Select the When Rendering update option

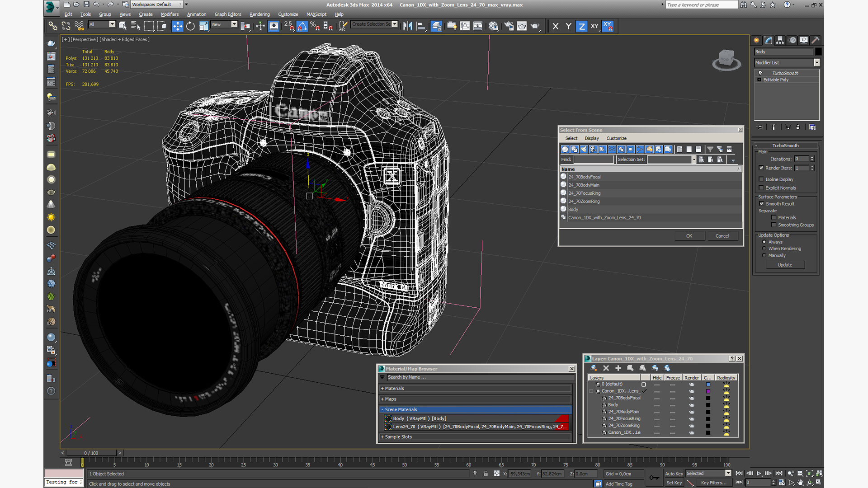pyautogui.click(x=764, y=248)
